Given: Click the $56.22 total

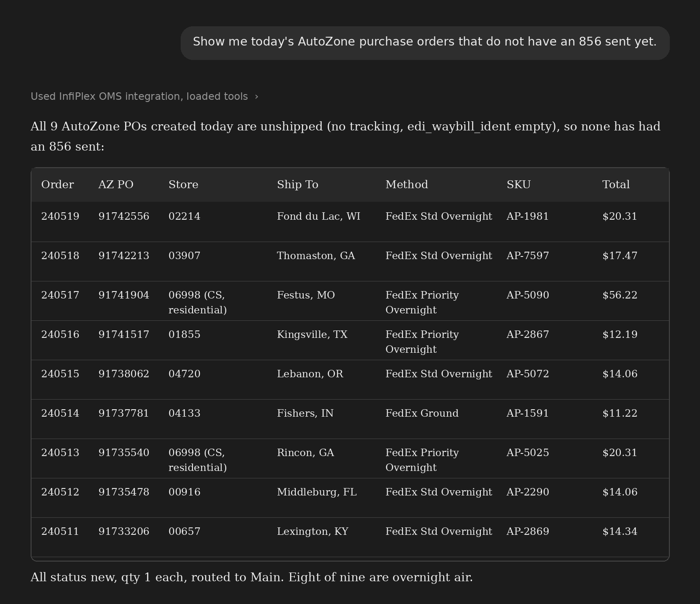Looking at the screenshot, I should pos(620,295).
